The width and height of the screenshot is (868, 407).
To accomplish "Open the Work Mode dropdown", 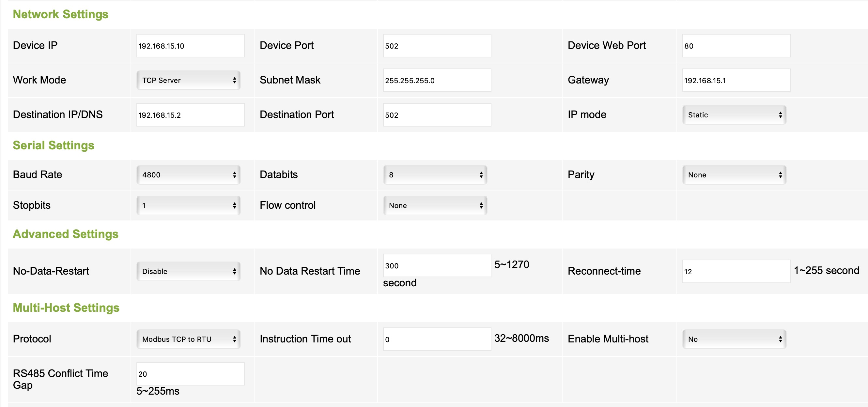I will (x=188, y=80).
